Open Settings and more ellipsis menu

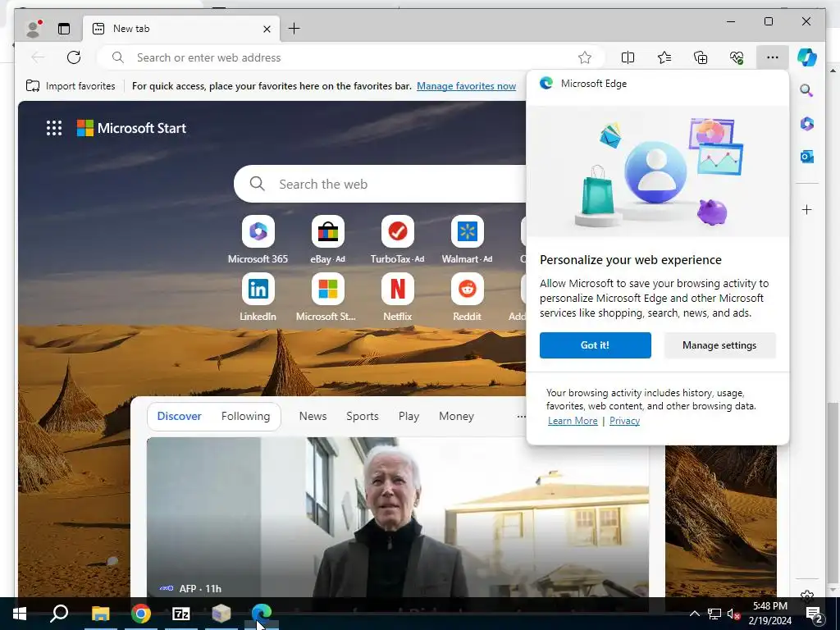click(772, 57)
